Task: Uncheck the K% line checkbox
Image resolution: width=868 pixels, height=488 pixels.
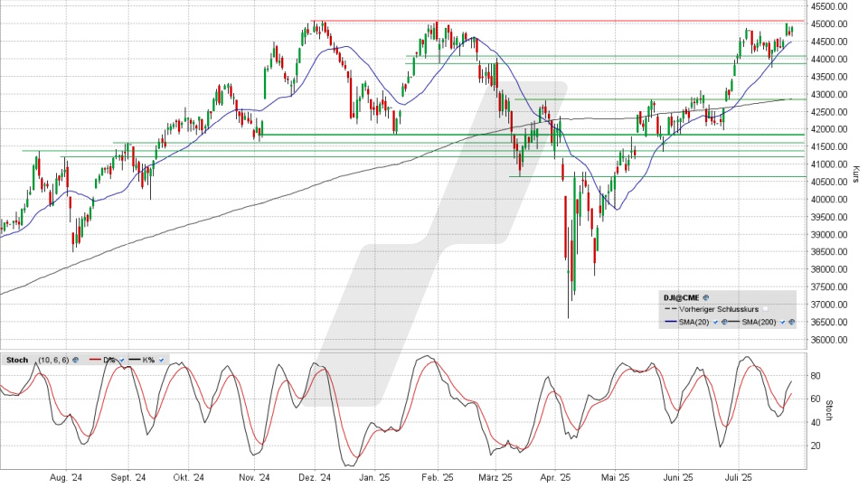Action: click(x=161, y=360)
